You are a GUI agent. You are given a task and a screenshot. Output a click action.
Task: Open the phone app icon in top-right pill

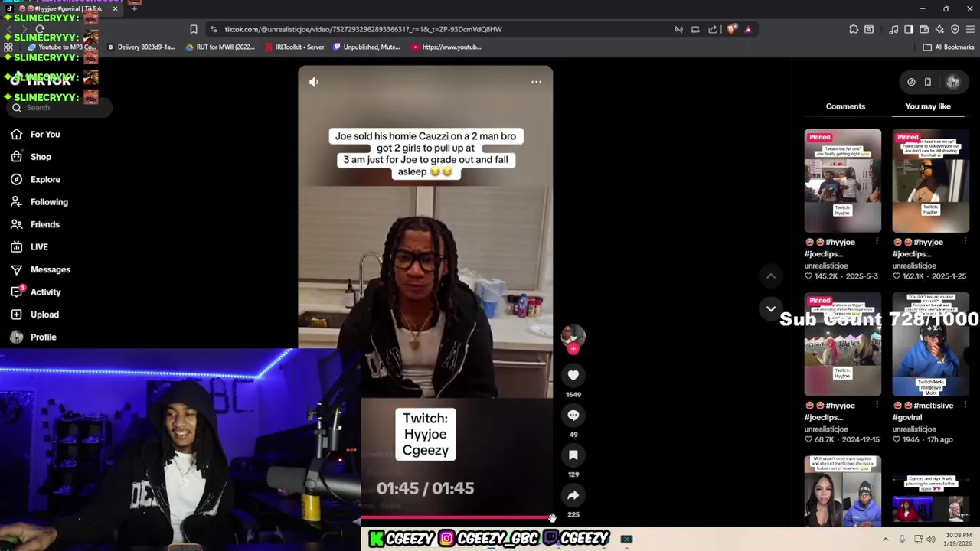tap(927, 82)
